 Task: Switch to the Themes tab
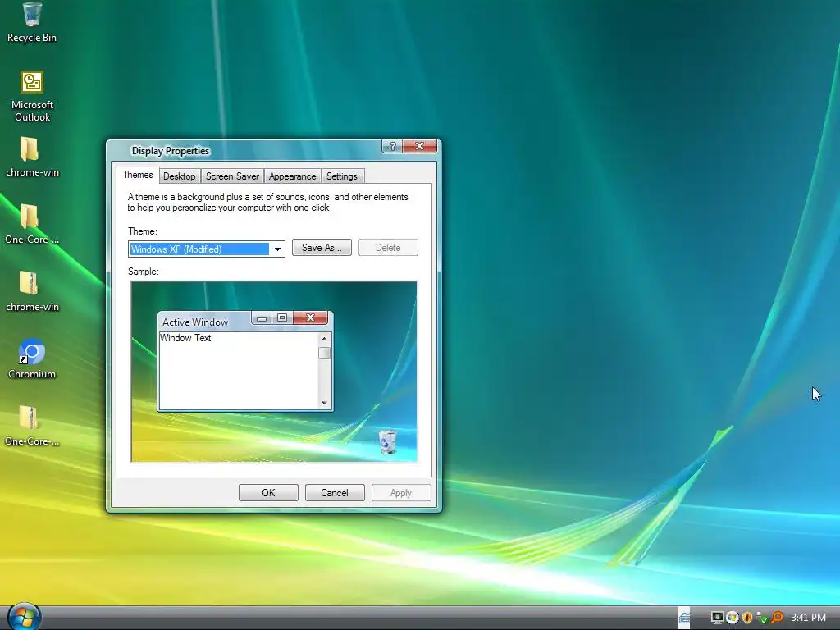(x=138, y=175)
